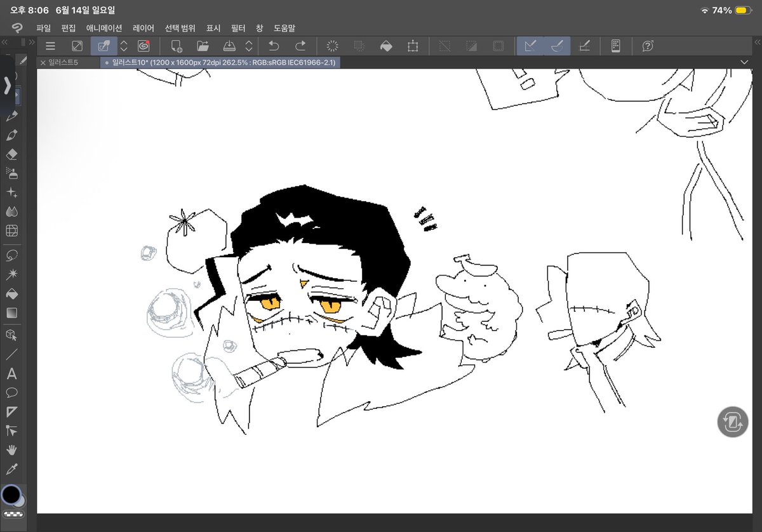Toggle snap to special ruler
The height and width of the screenshot is (532, 762).
(x=557, y=46)
